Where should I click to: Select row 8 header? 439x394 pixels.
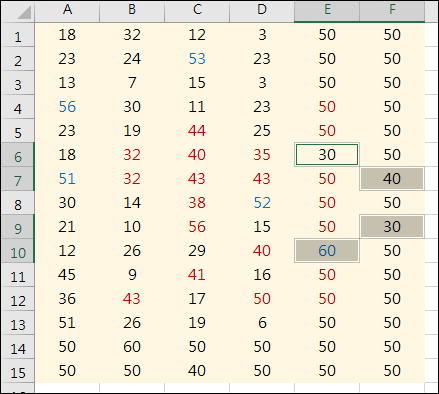(x=18, y=203)
